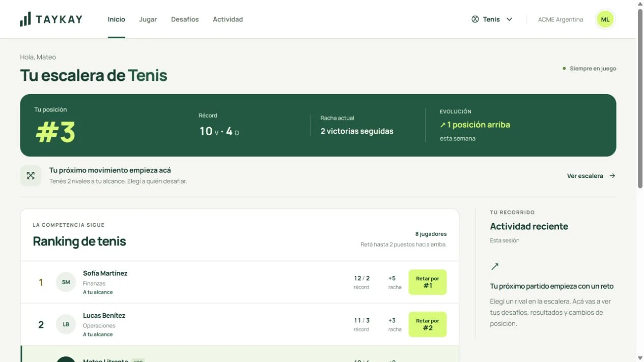Open the Jugar tab
The height and width of the screenshot is (362, 644).
(148, 19)
